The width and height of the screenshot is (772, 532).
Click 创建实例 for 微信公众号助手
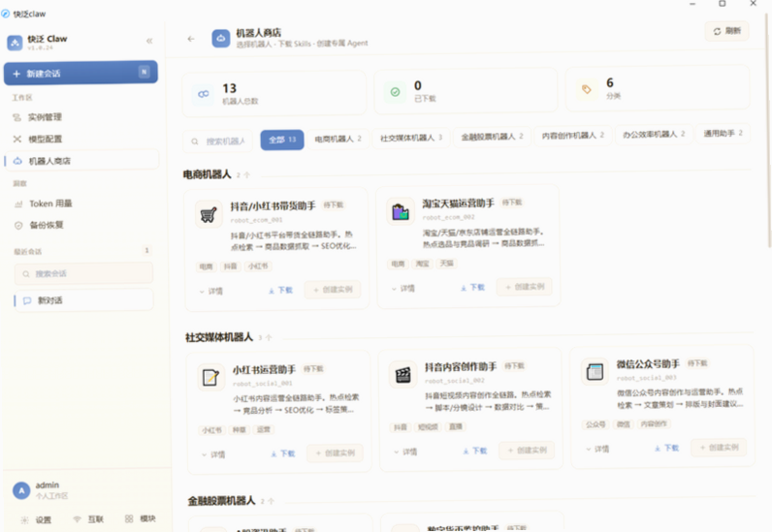tap(719, 447)
